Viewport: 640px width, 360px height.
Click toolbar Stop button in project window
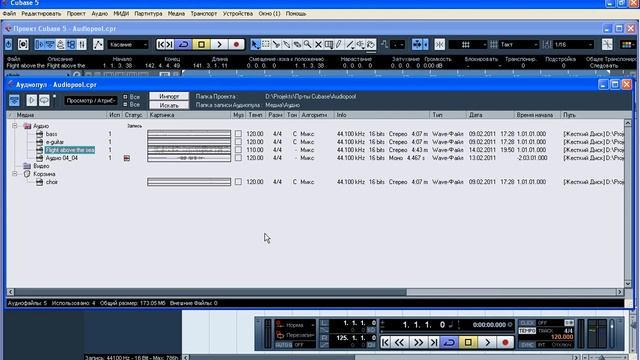point(201,44)
